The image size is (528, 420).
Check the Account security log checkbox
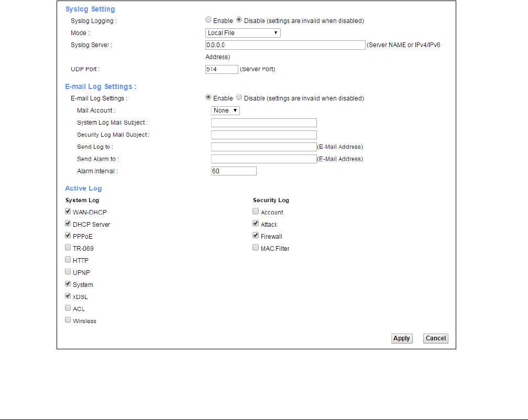click(256, 212)
